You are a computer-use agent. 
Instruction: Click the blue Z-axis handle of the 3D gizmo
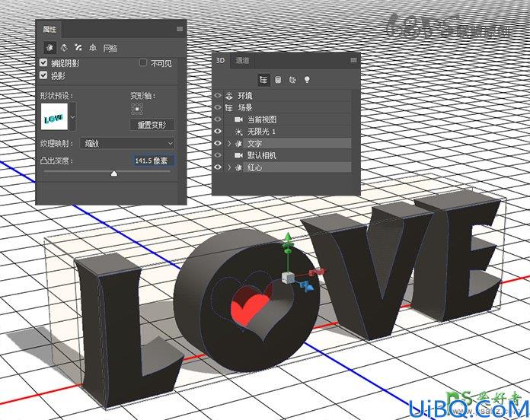pyautogui.click(x=308, y=286)
